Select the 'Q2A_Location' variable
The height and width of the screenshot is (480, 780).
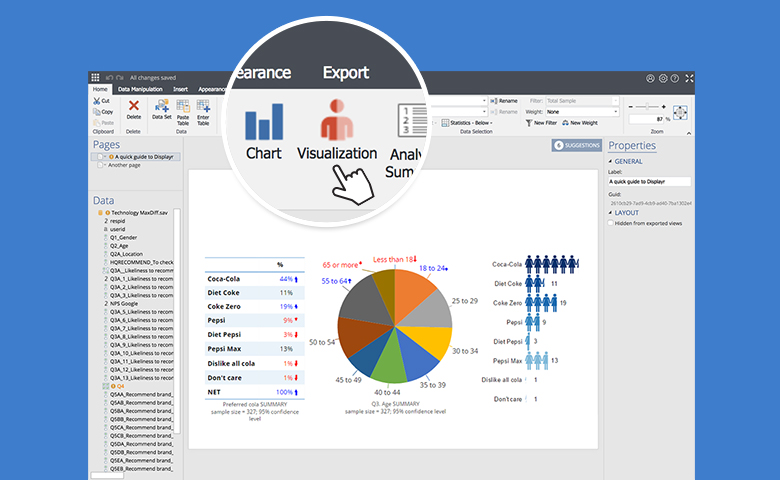(126, 254)
